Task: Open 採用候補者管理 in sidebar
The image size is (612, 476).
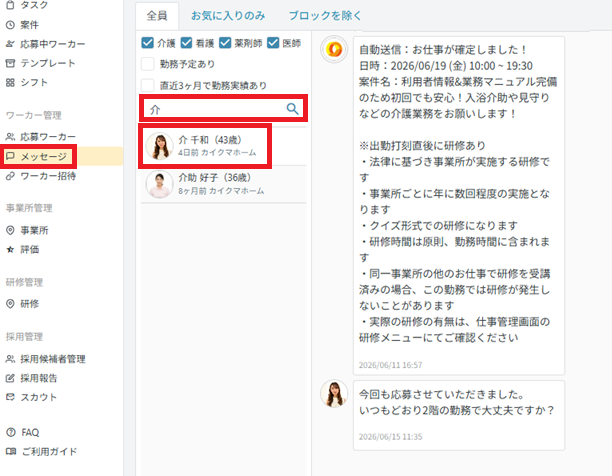Action: pyautogui.click(x=46, y=359)
